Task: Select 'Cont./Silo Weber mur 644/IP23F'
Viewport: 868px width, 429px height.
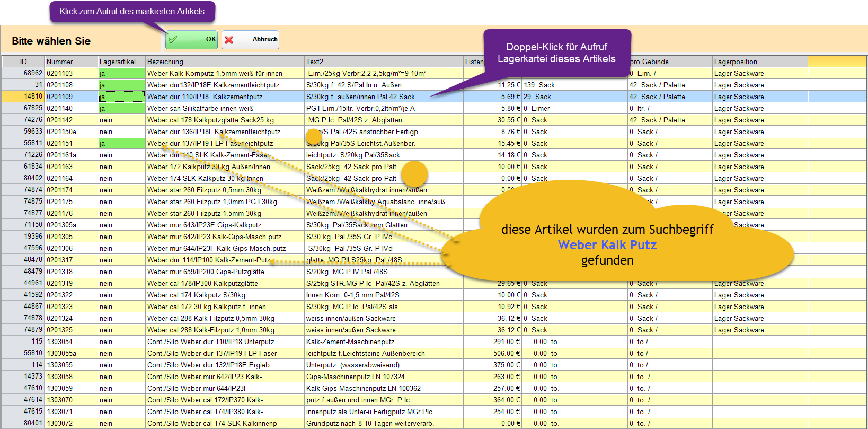Action: [225, 388]
